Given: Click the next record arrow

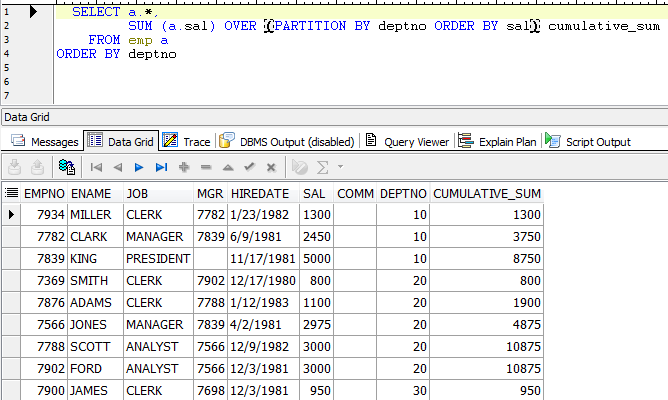Looking at the screenshot, I should [x=139, y=167].
